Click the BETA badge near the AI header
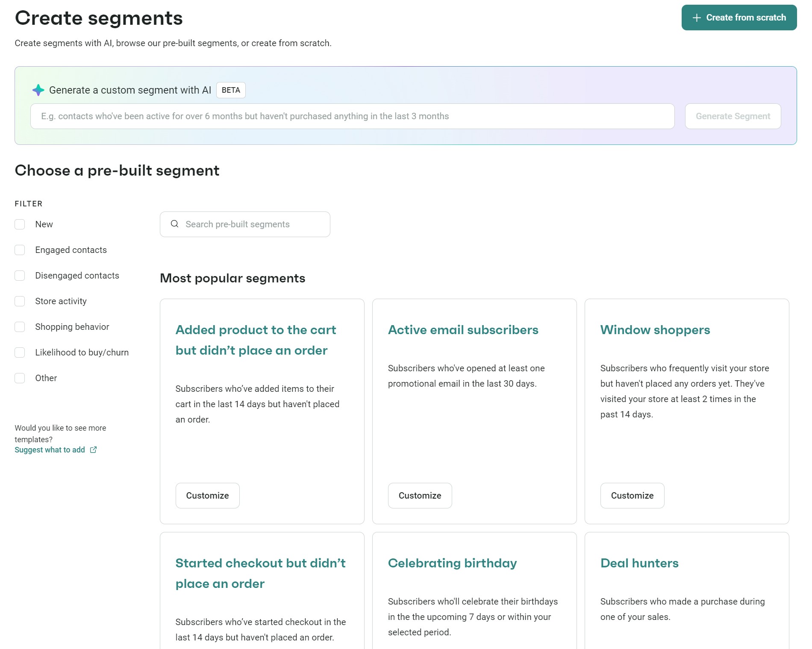This screenshot has height=649, width=812. coord(230,90)
